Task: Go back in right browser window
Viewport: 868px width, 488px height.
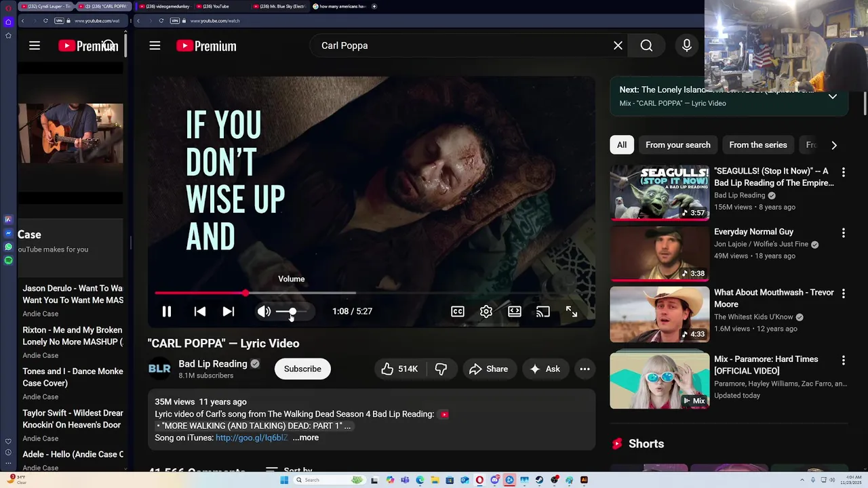Action: [138, 21]
